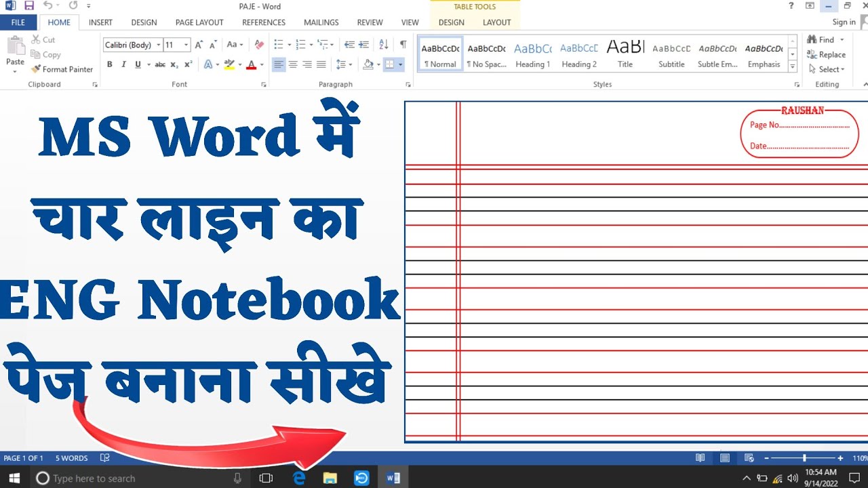This screenshot has width=868, height=488.
Task: Click the Sort A-Z icon
Action: coord(384,45)
